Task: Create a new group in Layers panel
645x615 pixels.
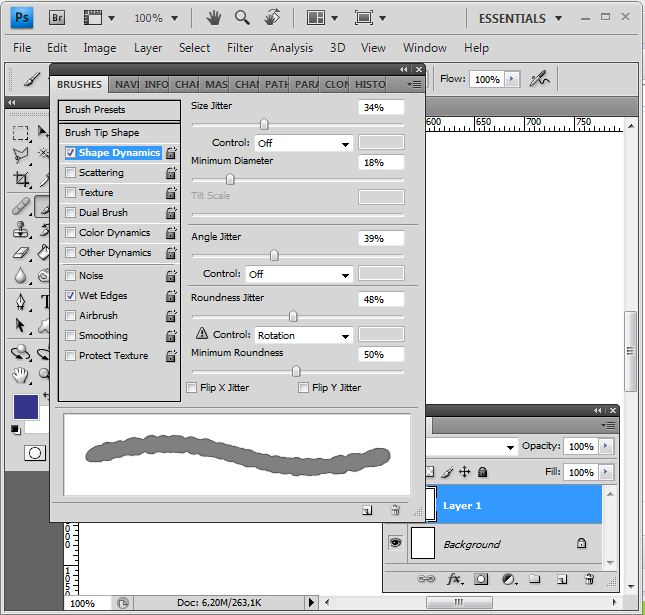Action: click(x=534, y=579)
